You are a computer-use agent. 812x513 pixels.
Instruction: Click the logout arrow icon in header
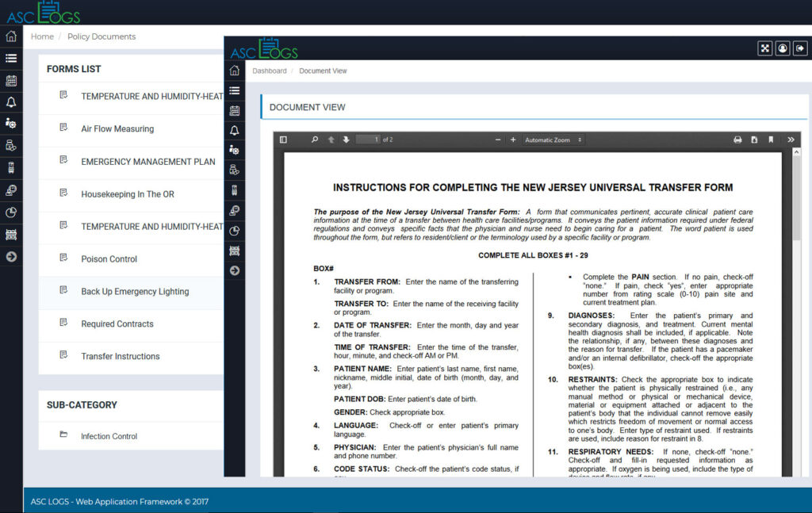coord(800,48)
